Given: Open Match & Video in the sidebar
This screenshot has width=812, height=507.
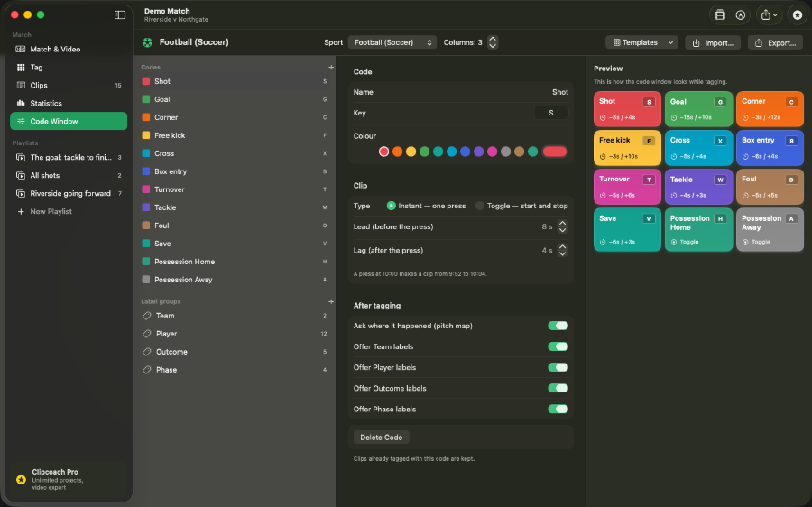Looking at the screenshot, I should 69,50.
